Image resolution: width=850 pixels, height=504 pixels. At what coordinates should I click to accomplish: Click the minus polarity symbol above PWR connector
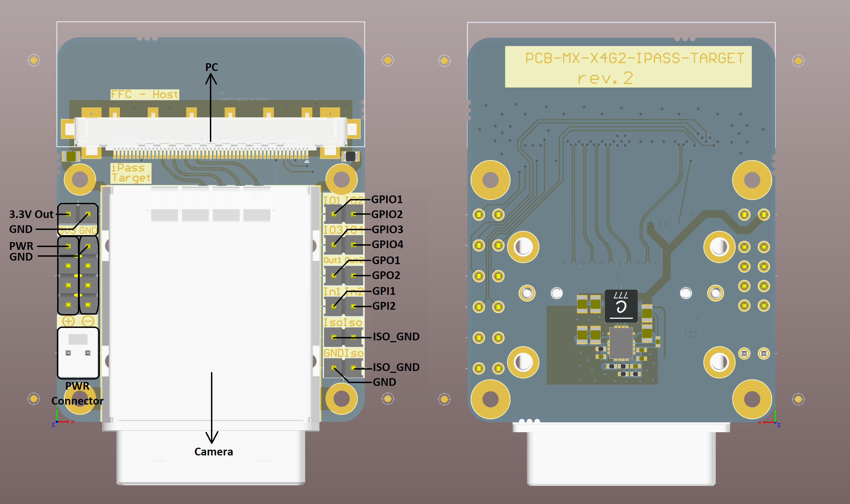click(x=88, y=321)
